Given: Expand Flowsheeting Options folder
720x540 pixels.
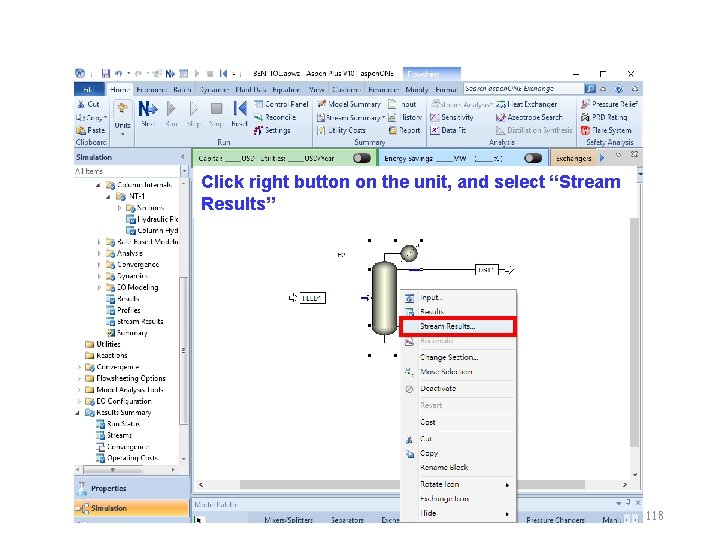Looking at the screenshot, I should [79, 378].
